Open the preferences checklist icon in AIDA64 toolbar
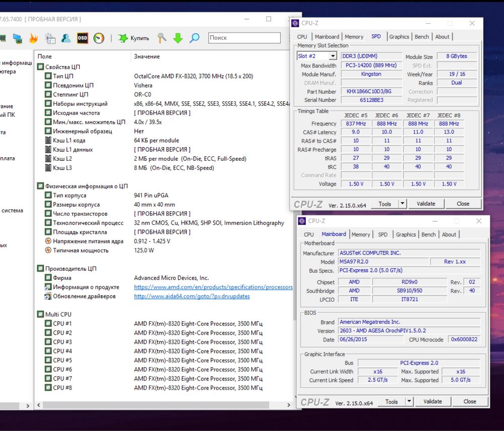The image size is (504, 431). (50, 38)
